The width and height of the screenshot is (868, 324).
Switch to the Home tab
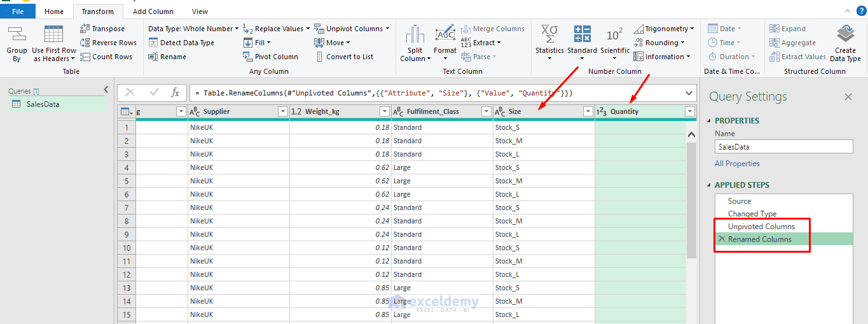(x=54, y=11)
